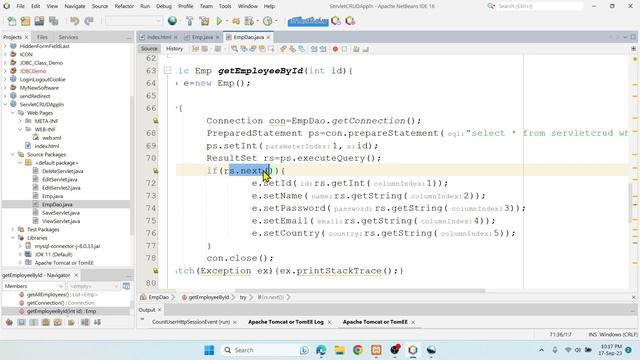Screen dimensions: 640x360
Task: Open the Refactor menu
Action: click(x=124, y=6)
